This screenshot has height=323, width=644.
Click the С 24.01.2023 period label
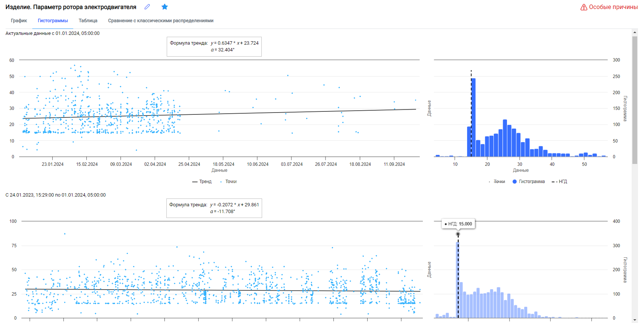click(56, 195)
